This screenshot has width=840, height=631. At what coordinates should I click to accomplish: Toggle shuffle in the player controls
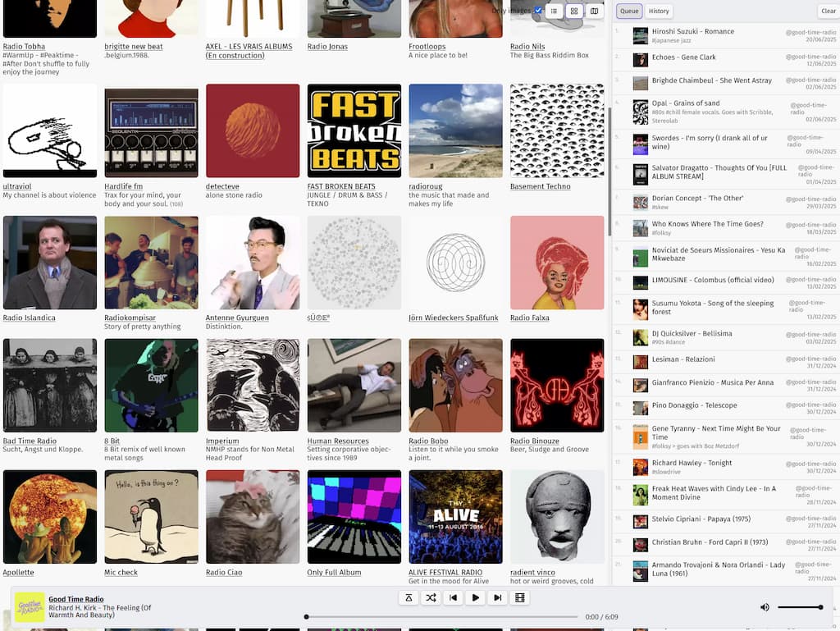click(431, 598)
